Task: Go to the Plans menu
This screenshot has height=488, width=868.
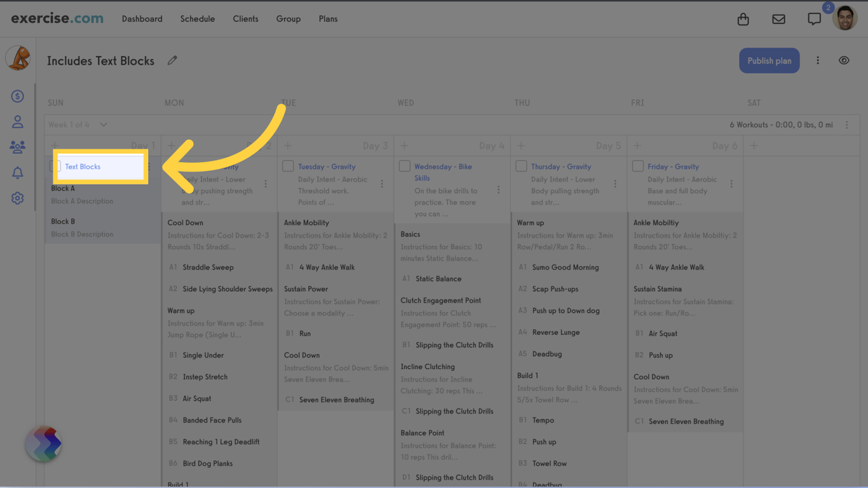Action: (x=329, y=19)
